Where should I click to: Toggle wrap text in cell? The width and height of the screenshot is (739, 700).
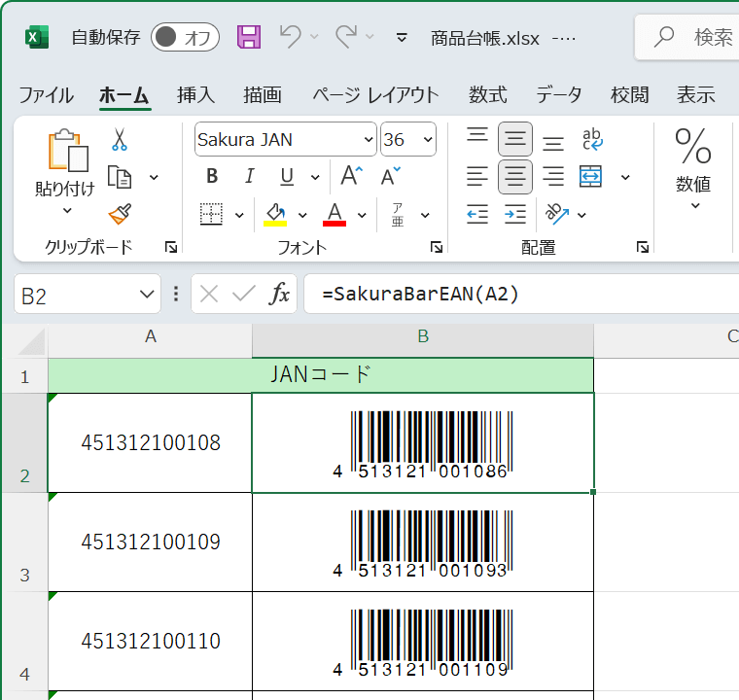coord(592,139)
